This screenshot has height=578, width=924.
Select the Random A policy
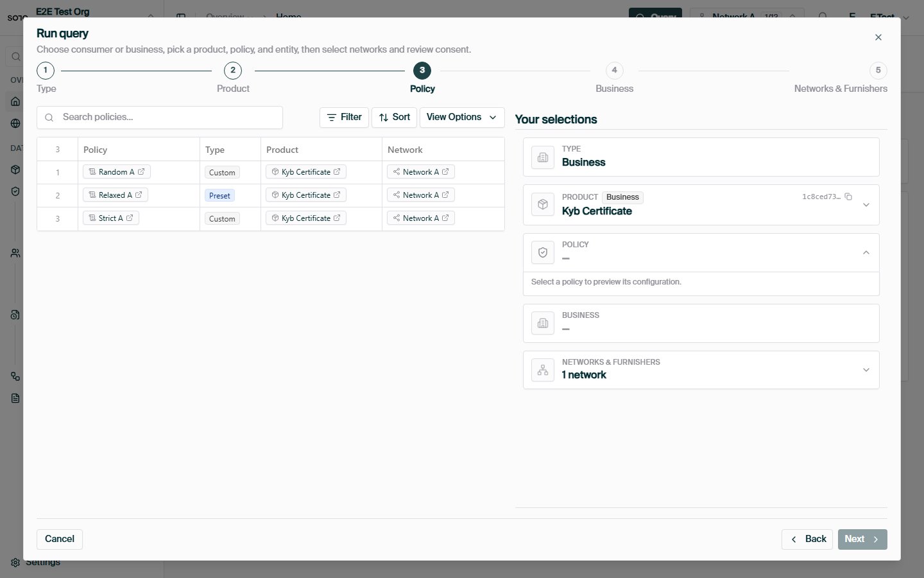(x=116, y=172)
